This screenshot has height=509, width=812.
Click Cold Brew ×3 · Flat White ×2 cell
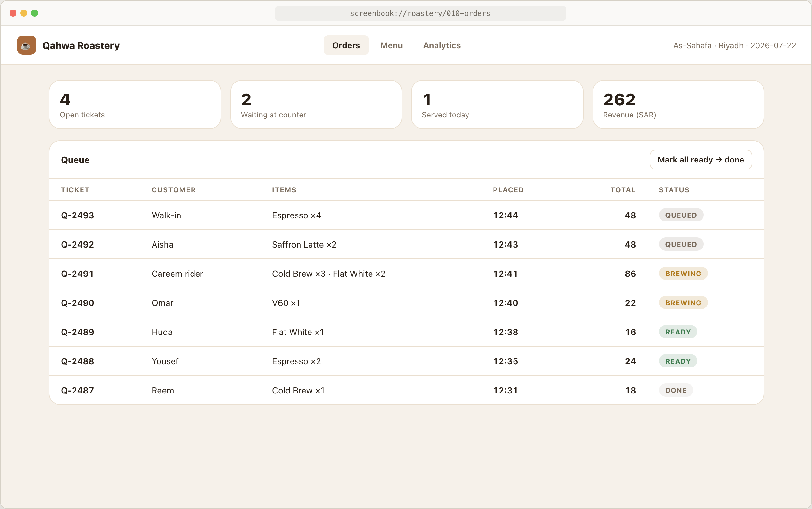328,274
